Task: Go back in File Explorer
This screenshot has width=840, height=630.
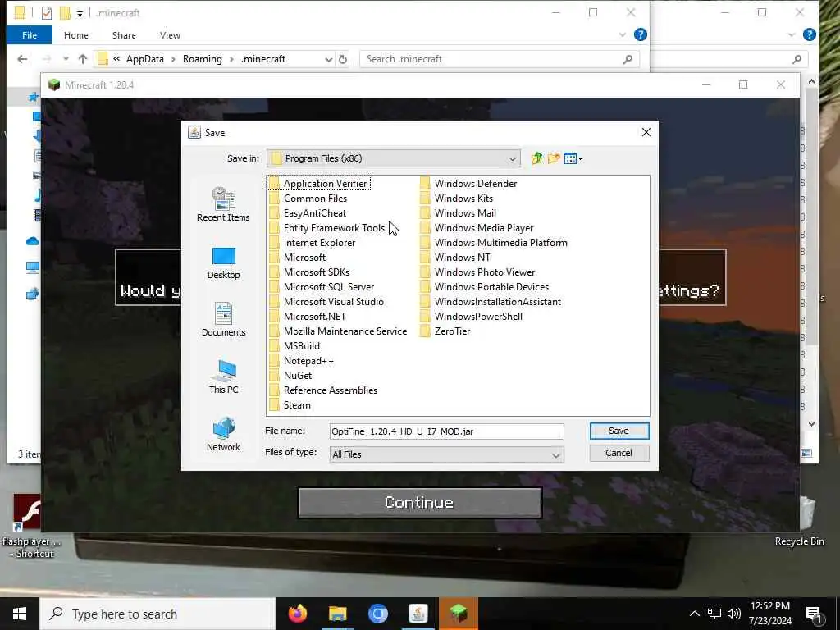Action: coord(22,59)
